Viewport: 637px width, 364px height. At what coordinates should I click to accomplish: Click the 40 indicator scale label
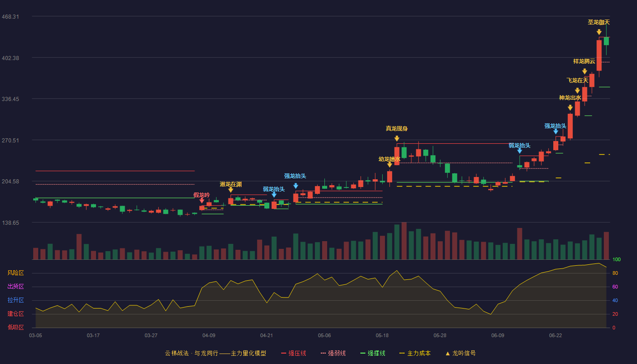(615, 300)
